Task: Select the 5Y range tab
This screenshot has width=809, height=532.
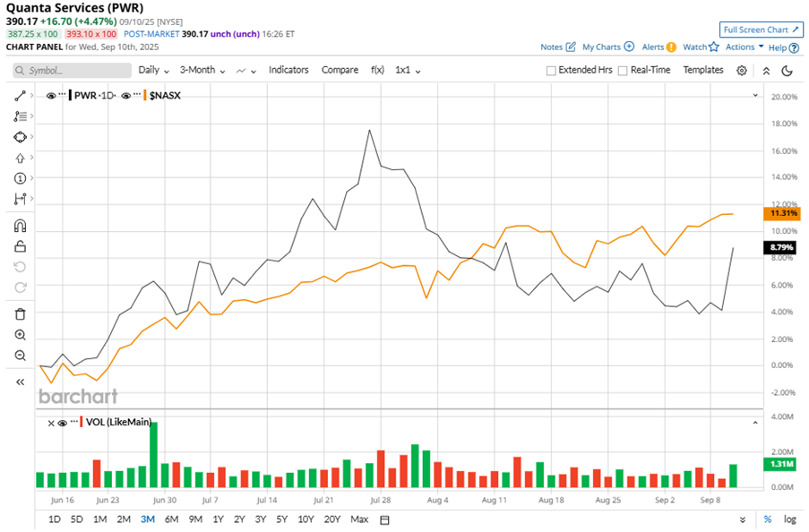Action: coord(281,519)
